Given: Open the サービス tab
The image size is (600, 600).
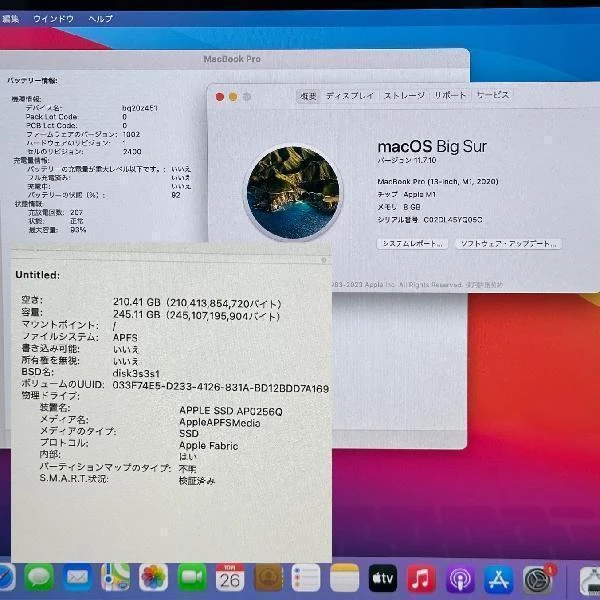Looking at the screenshot, I should pos(493,95).
